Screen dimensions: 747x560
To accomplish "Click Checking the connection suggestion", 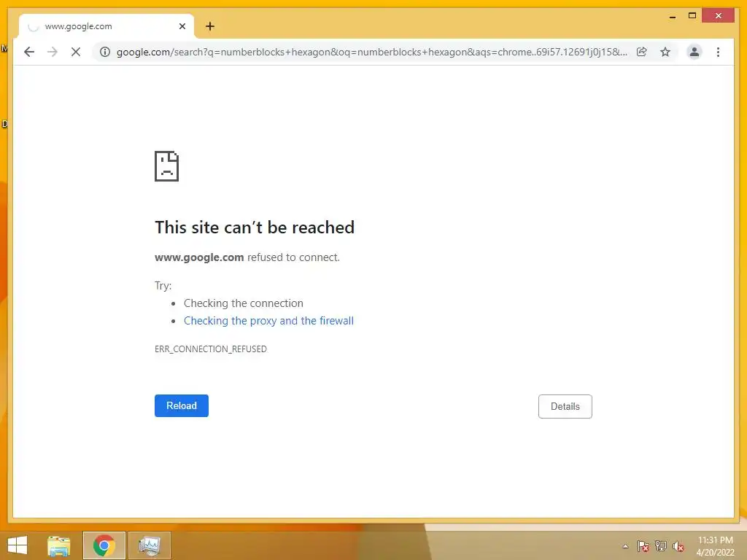I will tap(244, 303).
